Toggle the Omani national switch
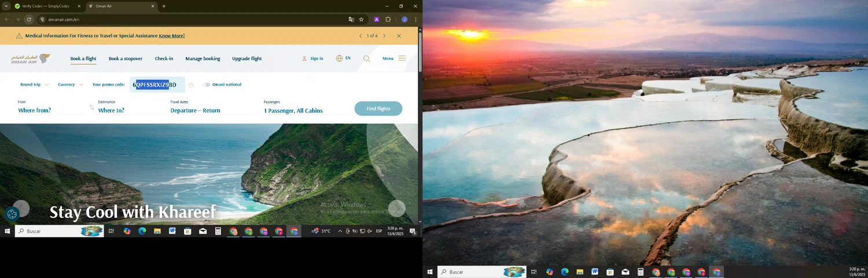Viewport: 868px width, 278px height. [207, 85]
